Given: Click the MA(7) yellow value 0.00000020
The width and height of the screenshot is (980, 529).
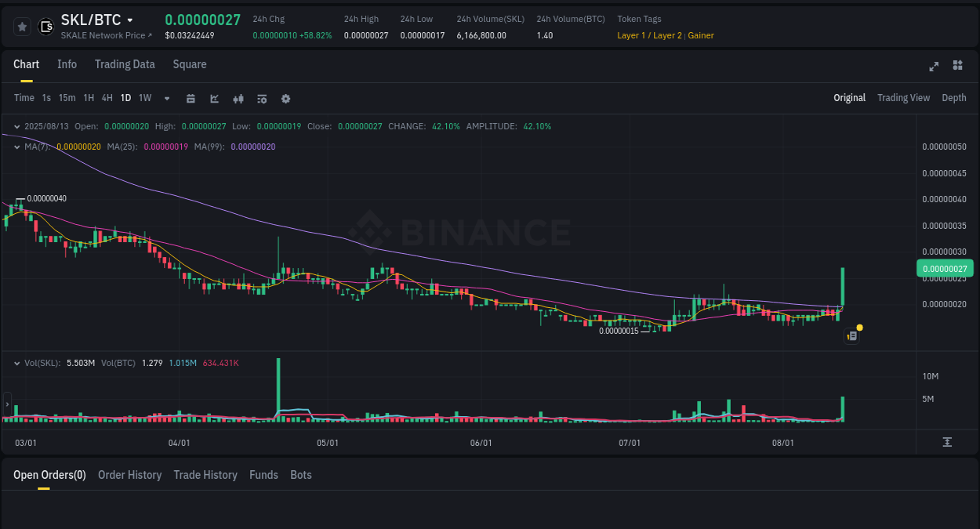Looking at the screenshot, I should pyautogui.click(x=78, y=147).
